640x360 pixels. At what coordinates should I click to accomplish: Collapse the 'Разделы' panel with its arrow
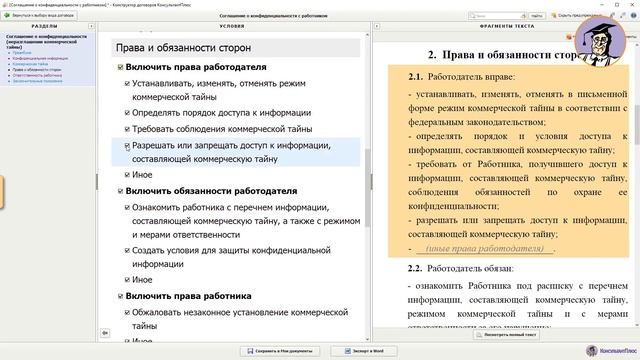pyautogui.click(x=91, y=26)
